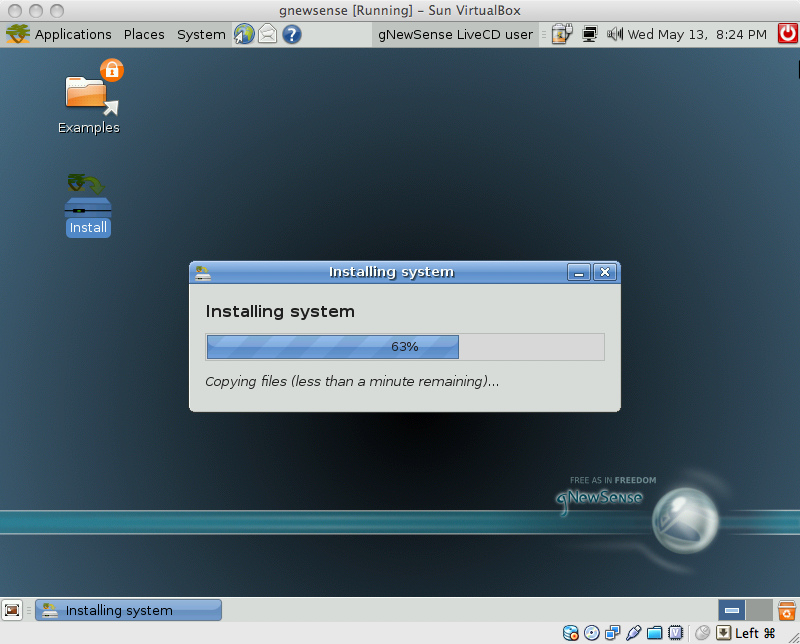The height and width of the screenshot is (644, 800).
Task: Click VirtualBox mouse integration icon
Action: coord(703,633)
